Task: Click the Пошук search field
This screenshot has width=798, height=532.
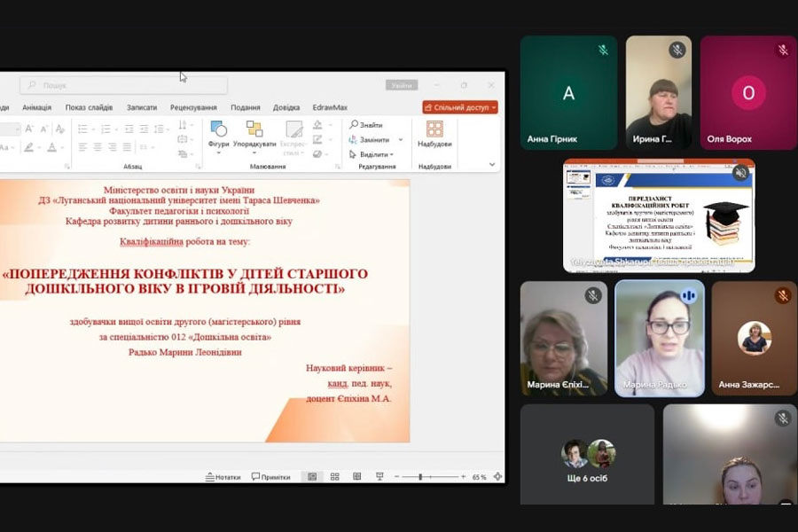Action: coord(124,85)
